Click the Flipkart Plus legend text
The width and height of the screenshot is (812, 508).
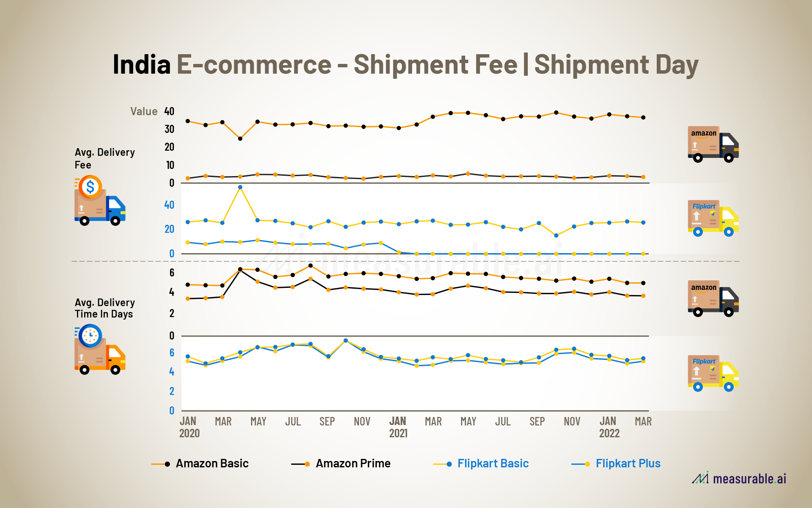(628, 464)
